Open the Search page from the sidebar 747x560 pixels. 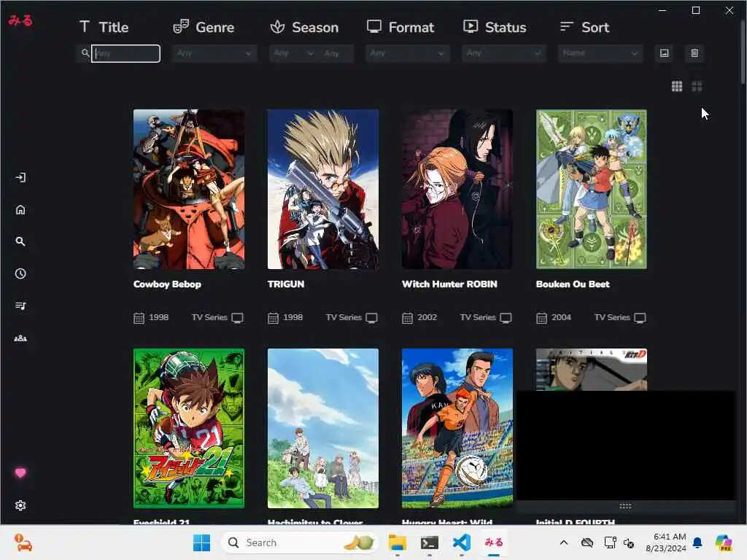click(x=20, y=241)
